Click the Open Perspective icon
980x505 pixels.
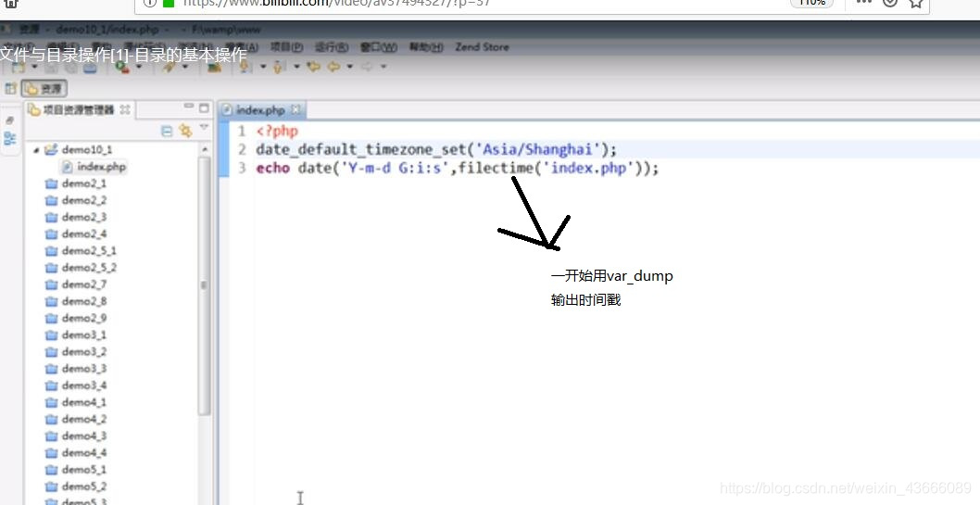(10, 89)
